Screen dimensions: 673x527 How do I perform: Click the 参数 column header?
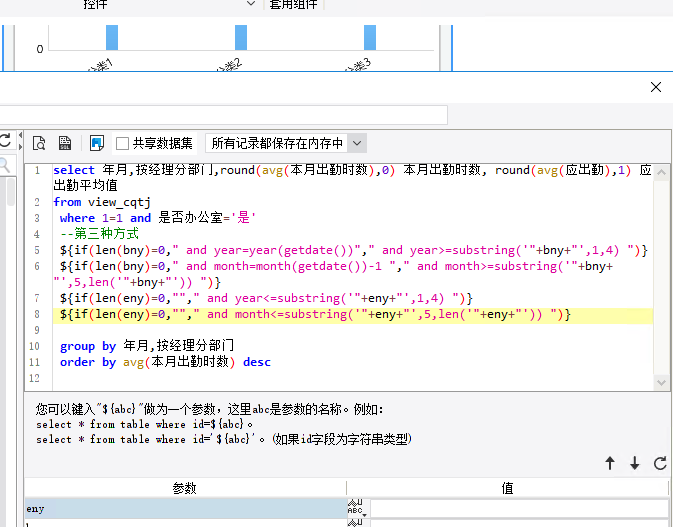[185, 488]
